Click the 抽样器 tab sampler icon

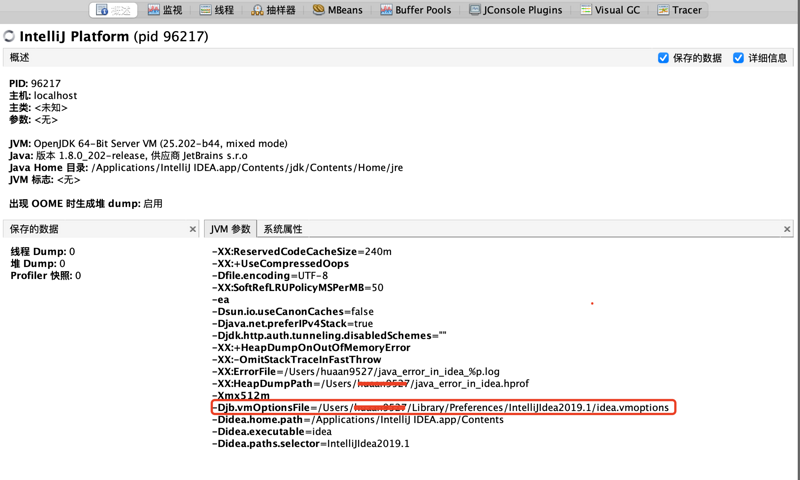coord(257,10)
